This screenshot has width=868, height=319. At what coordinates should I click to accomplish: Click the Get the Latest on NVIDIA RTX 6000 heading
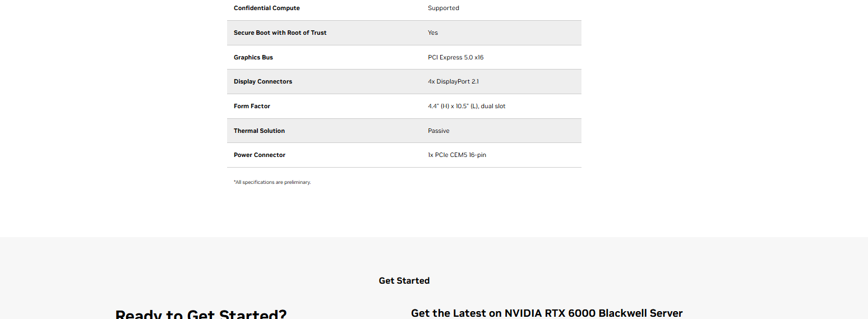tap(547, 313)
